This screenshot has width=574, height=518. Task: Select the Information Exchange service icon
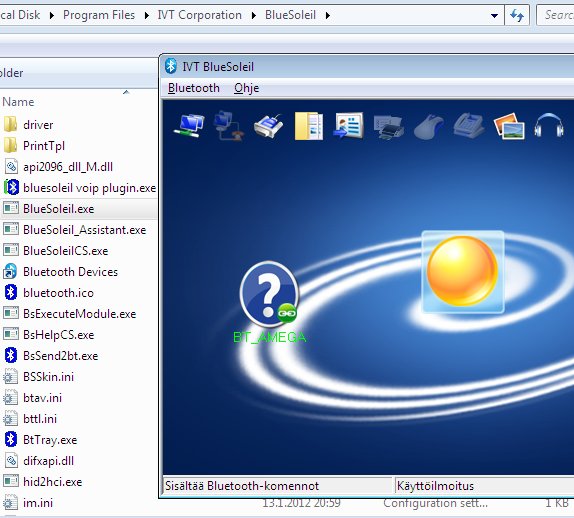348,126
